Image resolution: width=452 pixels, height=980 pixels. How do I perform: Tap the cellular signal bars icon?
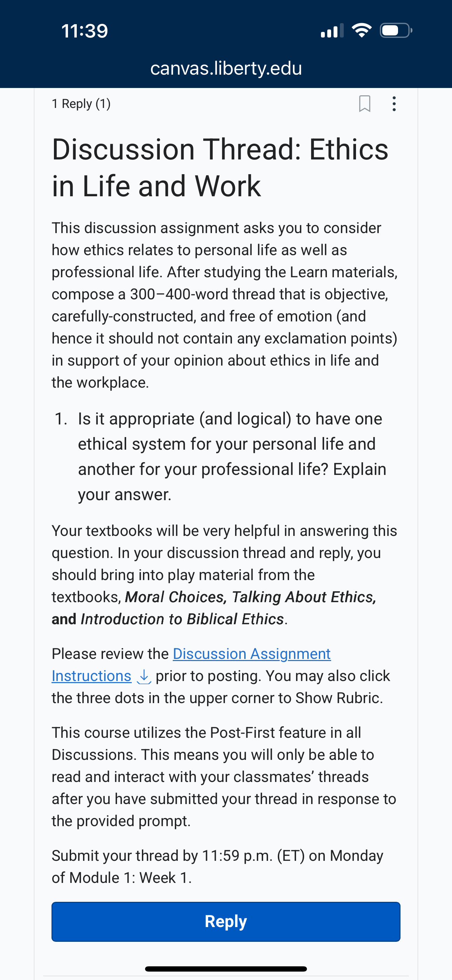pos(332,30)
